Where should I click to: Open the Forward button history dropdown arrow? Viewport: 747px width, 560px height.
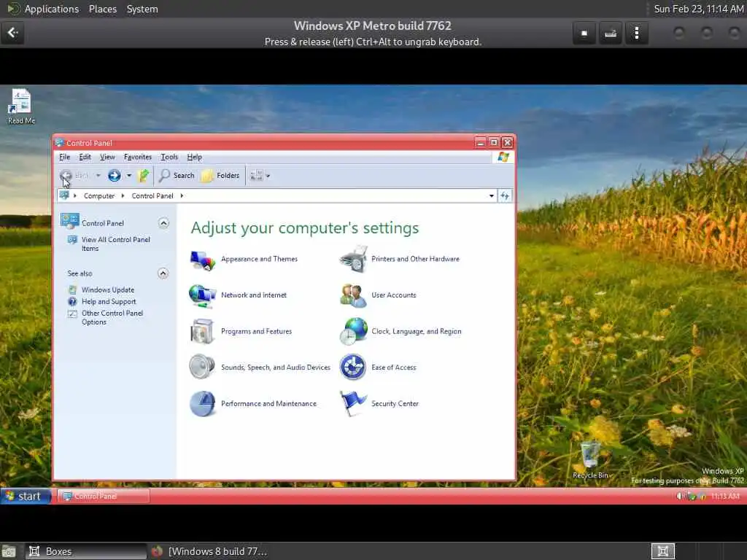click(129, 176)
